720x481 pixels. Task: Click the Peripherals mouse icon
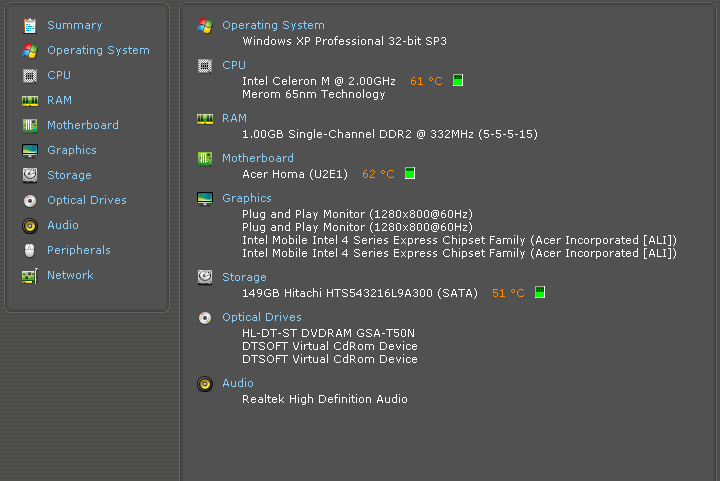(29, 250)
